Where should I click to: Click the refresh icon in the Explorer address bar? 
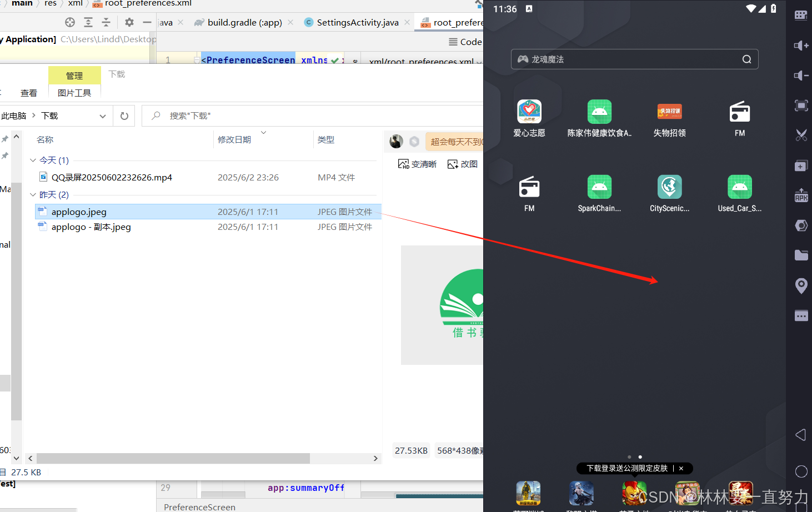click(124, 116)
